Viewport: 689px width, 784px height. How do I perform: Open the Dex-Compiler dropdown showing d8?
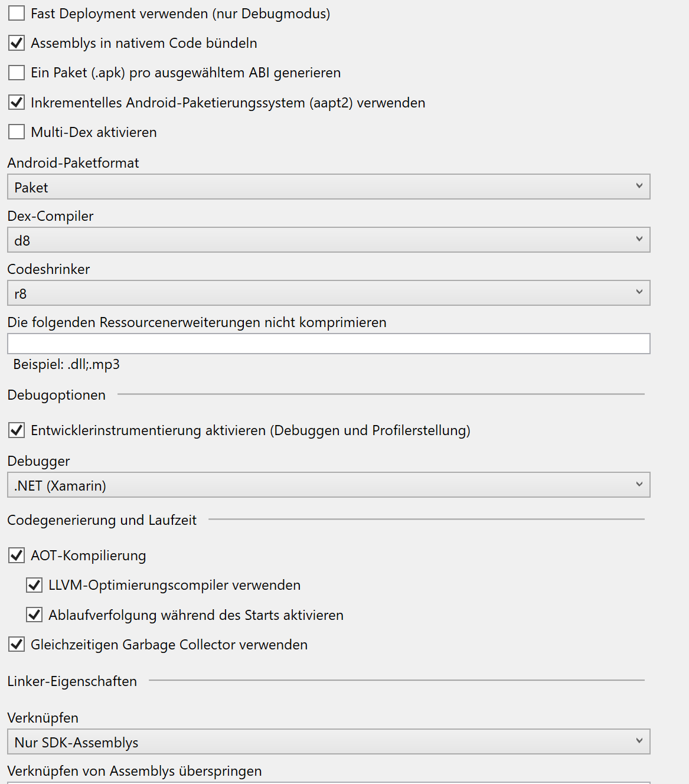coord(328,240)
